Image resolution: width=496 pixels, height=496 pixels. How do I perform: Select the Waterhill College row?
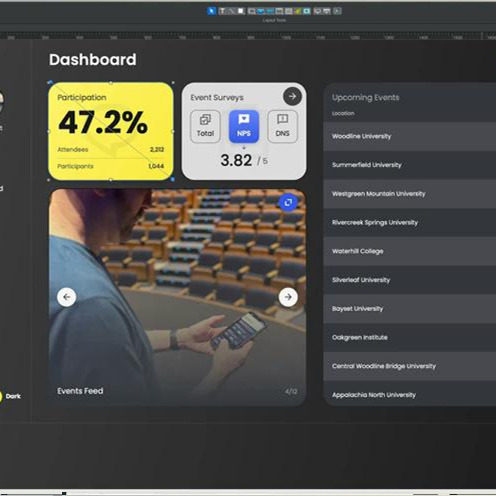pyautogui.click(x=410, y=251)
